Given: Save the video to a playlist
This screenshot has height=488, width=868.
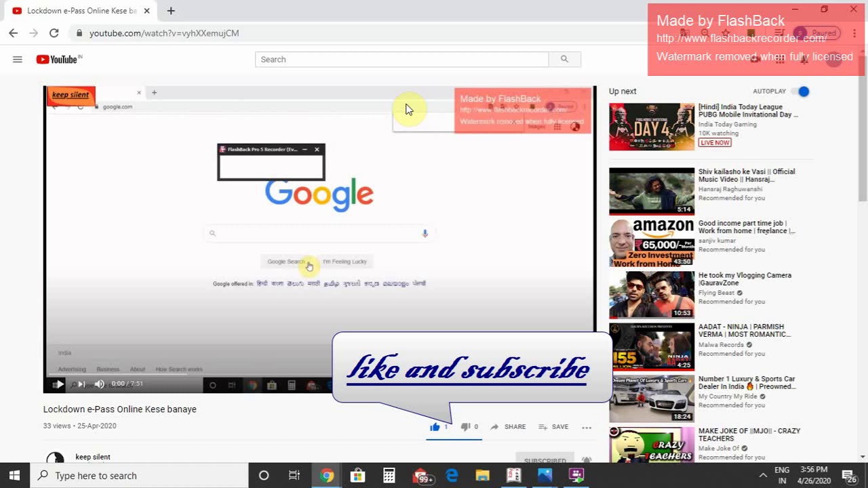Looking at the screenshot, I should [x=553, y=427].
